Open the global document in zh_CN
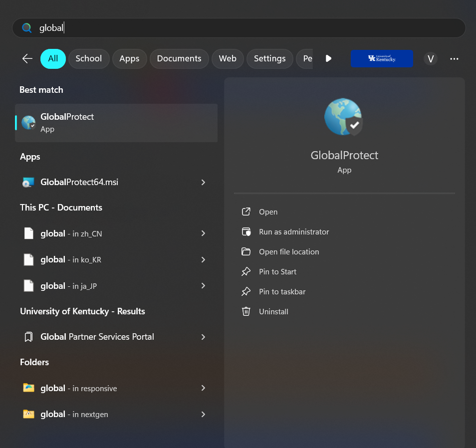The height and width of the screenshot is (448, 476). pyautogui.click(x=116, y=233)
